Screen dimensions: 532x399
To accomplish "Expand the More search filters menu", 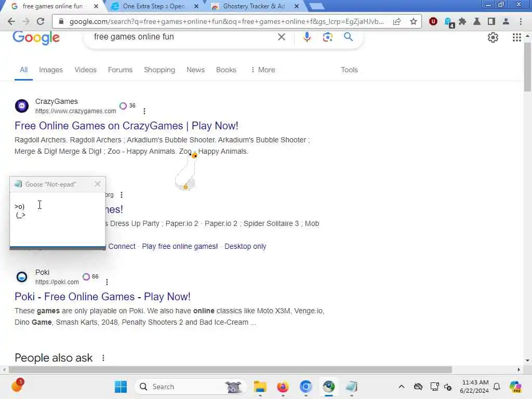I will pyautogui.click(x=263, y=70).
